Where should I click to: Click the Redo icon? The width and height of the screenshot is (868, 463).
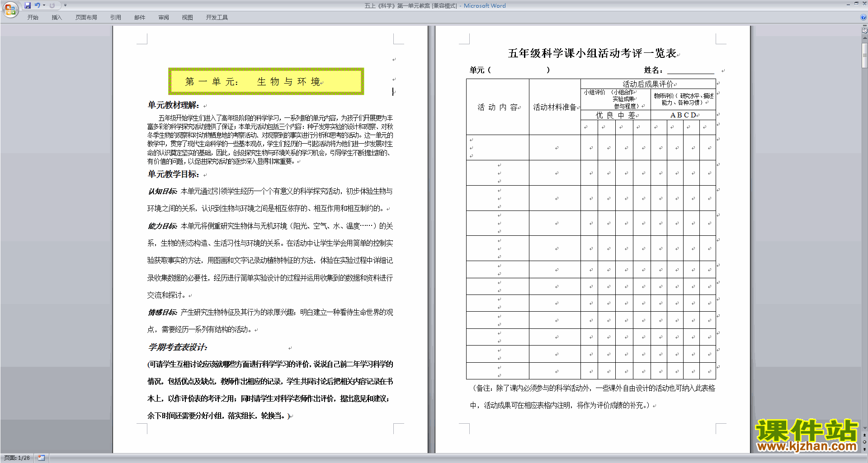(x=52, y=5)
